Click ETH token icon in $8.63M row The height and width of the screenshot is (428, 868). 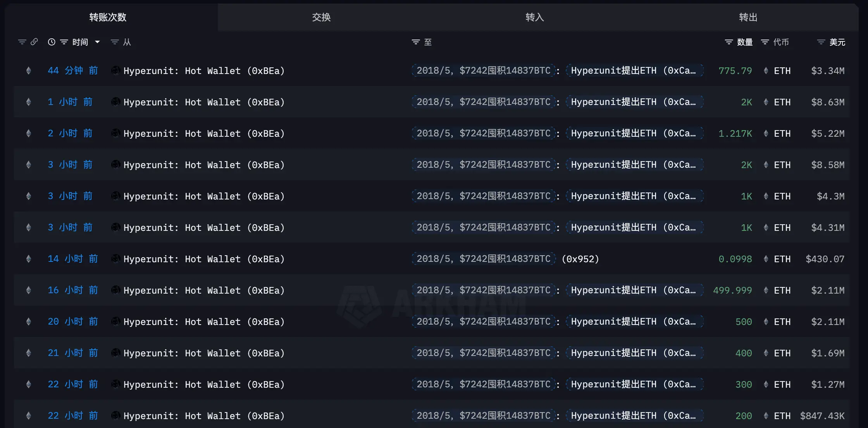[x=766, y=102]
